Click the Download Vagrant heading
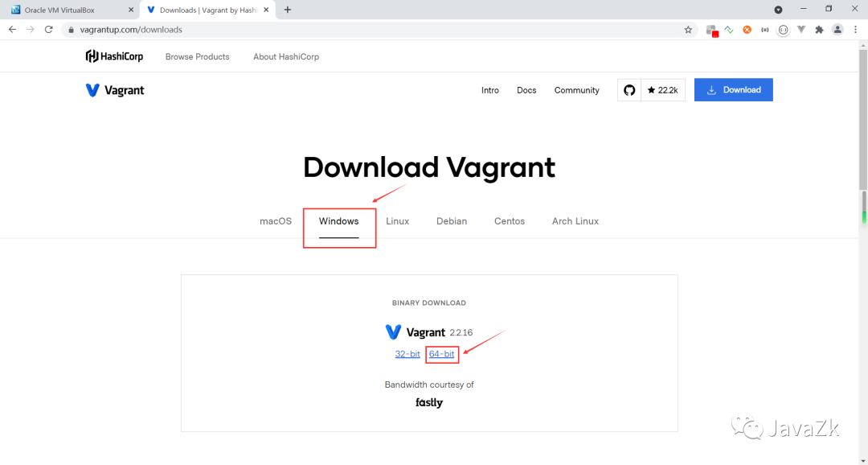 (x=429, y=167)
